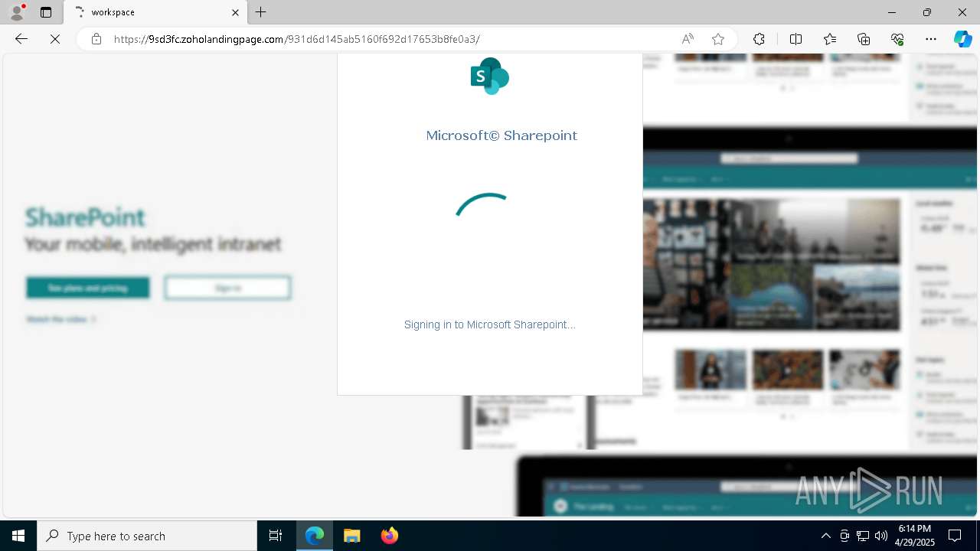Minimize the Edge browser window

[892, 12]
